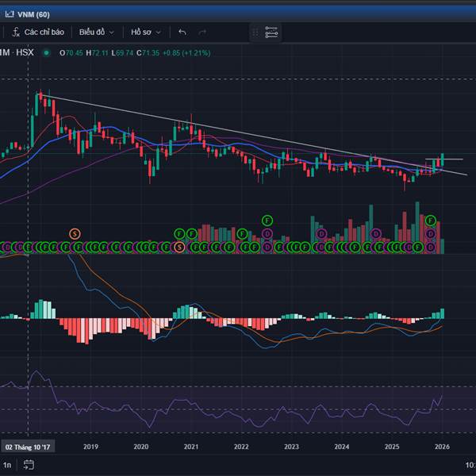This screenshot has width=476, height=476.
Task: Click the orange S split marker near 2019
Action: tap(75, 233)
